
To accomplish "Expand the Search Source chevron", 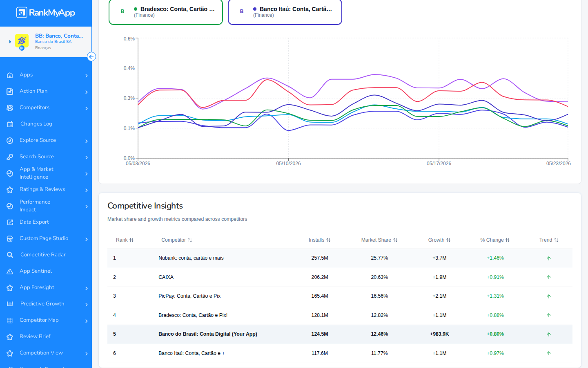I will [87, 157].
